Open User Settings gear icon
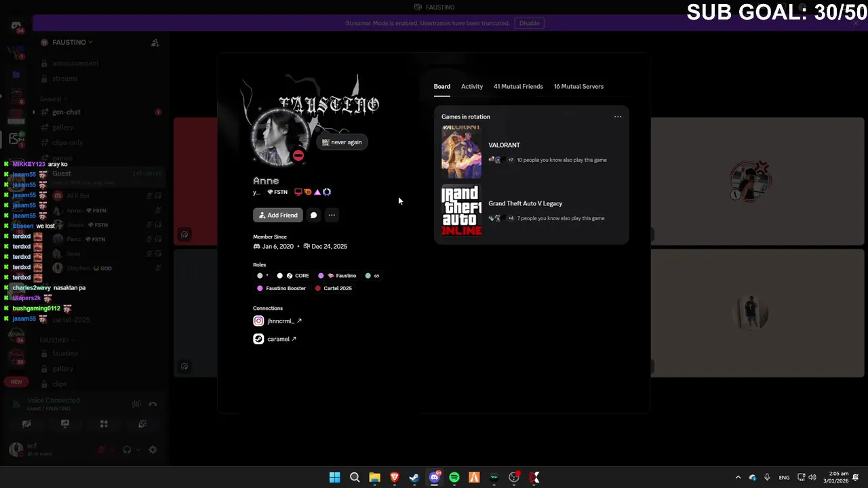The height and width of the screenshot is (488, 868). pyautogui.click(x=153, y=449)
